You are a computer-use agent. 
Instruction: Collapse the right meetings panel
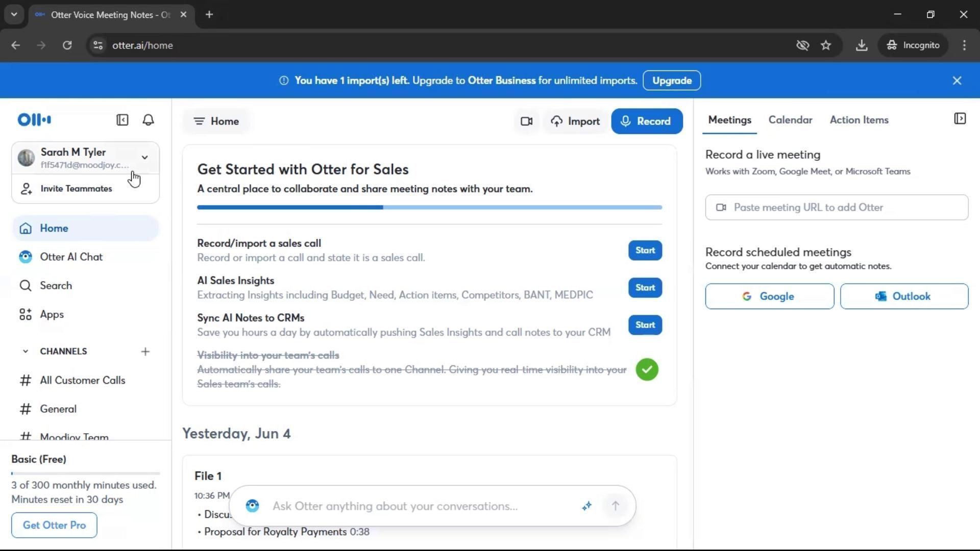(x=960, y=119)
